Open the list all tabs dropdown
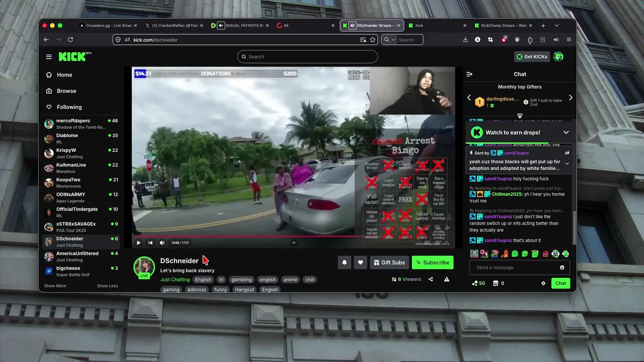 (x=556, y=25)
